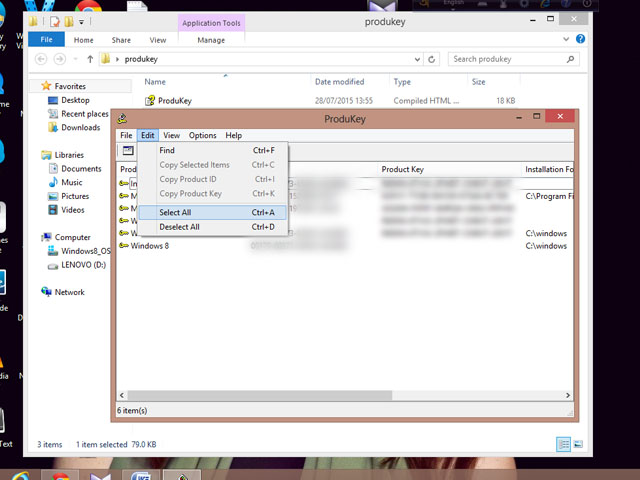Open Favorites in navigation pane
Image resolution: width=640 pixels, height=480 pixels.
70,87
